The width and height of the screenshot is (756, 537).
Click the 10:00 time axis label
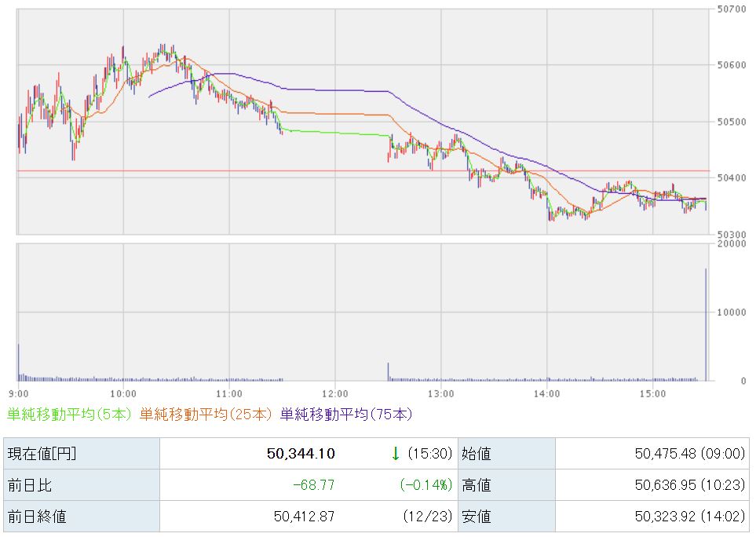pos(123,393)
